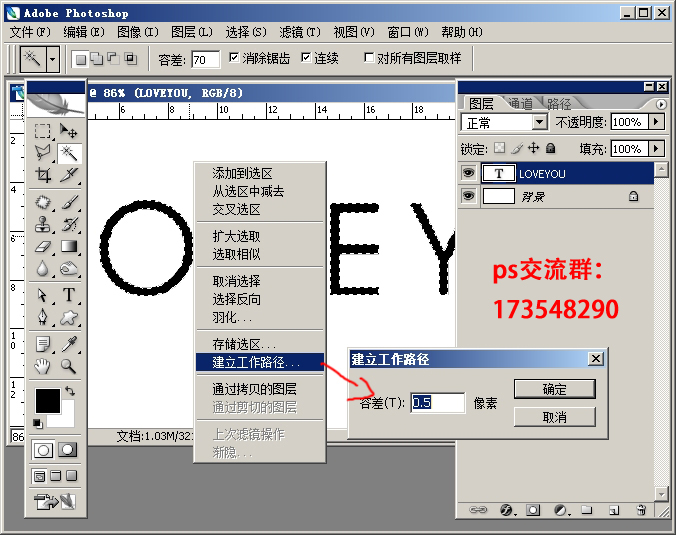The image size is (676, 535).
Task: Select the Magic Wand tool in toolbox
Action: click(69, 153)
